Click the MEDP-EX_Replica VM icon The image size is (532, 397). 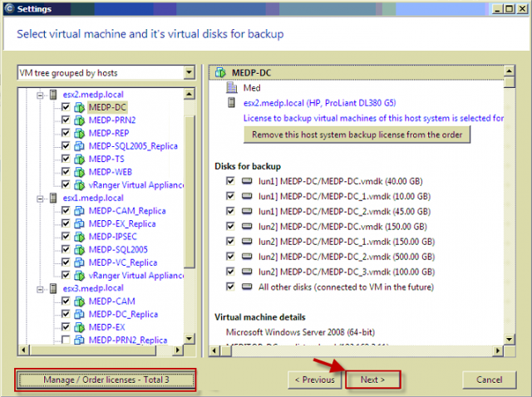click(79, 223)
